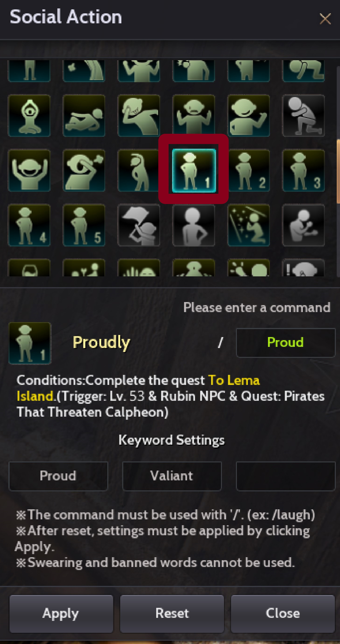Choose the lying down social action icon

coord(84,116)
